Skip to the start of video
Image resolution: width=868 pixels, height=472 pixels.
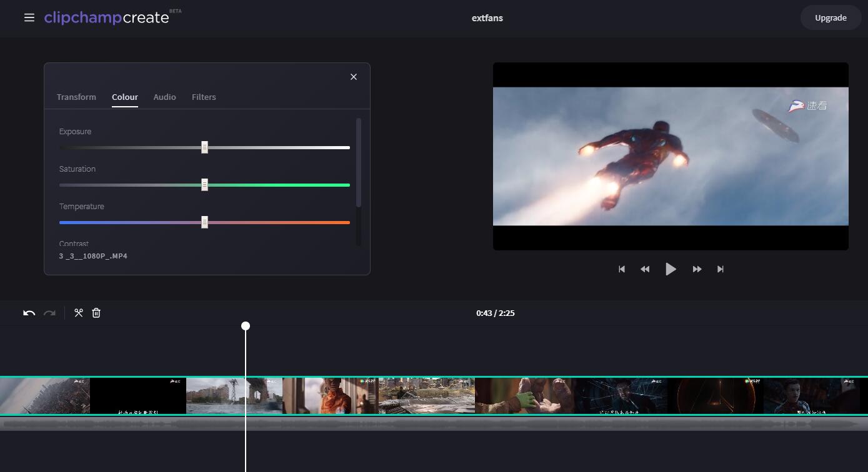[622, 269]
